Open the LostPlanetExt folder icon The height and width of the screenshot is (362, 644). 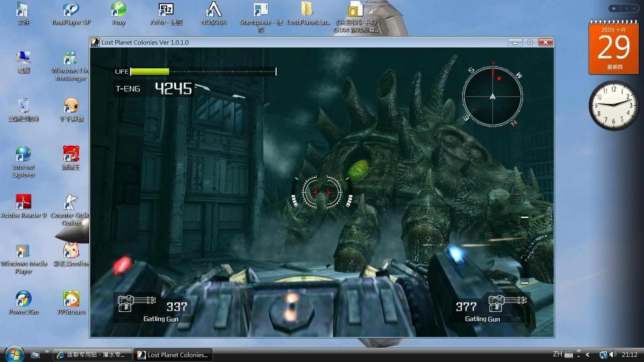click(x=308, y=13)
